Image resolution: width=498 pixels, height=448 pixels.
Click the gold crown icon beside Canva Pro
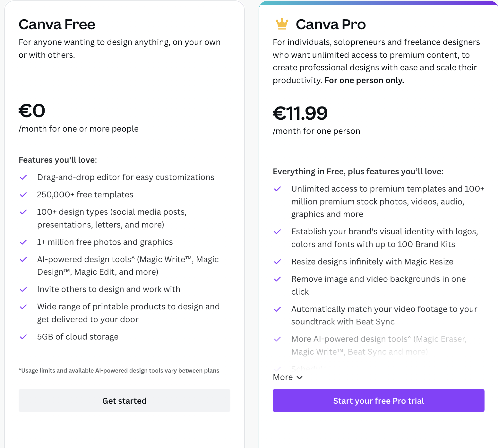[282, 24]
